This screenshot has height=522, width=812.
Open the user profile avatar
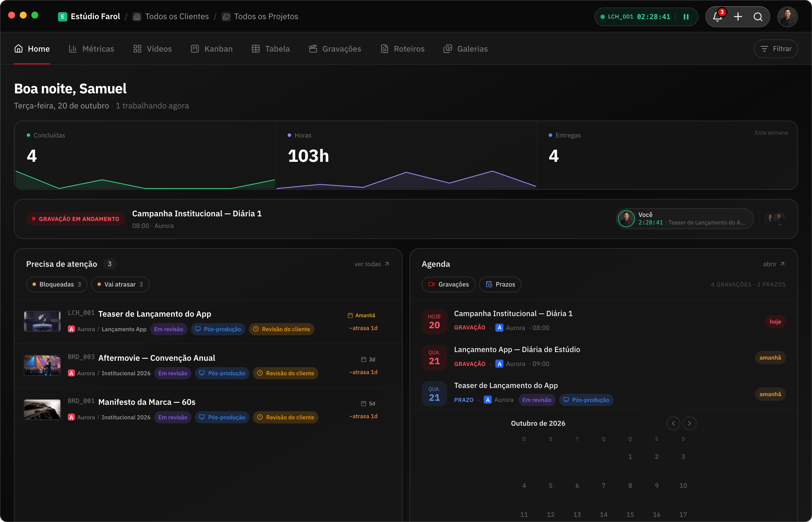click(x=787, y=17)
